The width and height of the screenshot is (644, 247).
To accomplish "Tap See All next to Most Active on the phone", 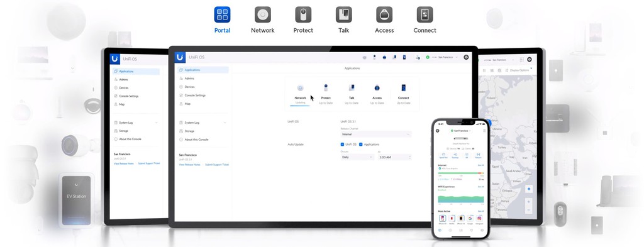I will point(480,211).
